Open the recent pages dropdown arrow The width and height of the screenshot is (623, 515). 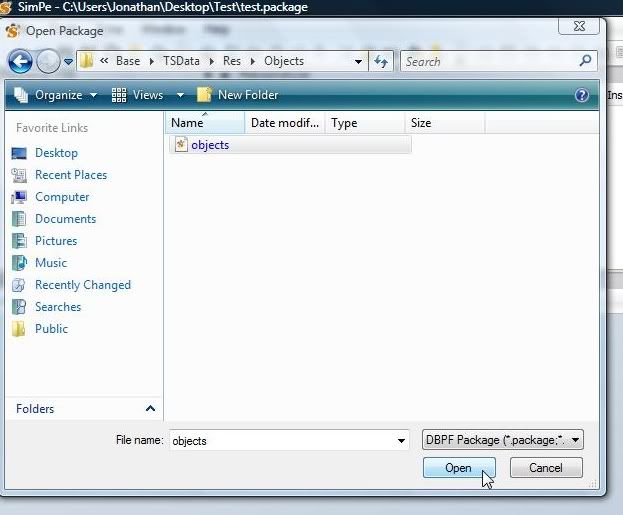pos(68,62)
